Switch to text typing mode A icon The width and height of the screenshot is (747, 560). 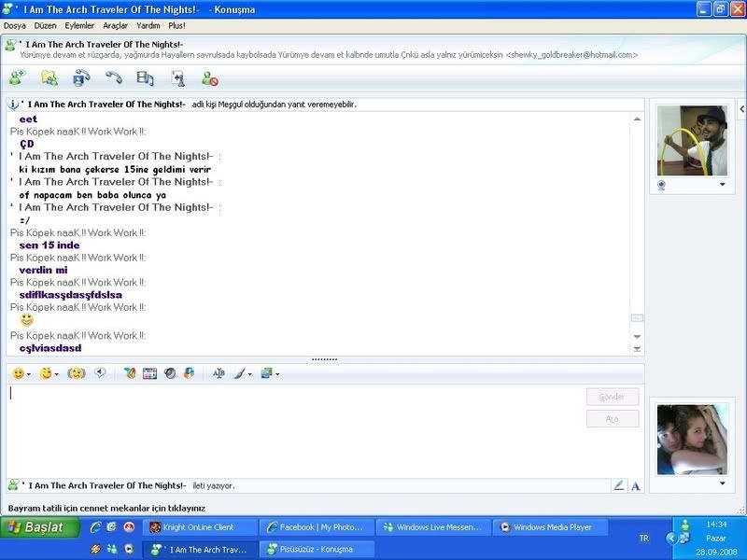point(636,486)
